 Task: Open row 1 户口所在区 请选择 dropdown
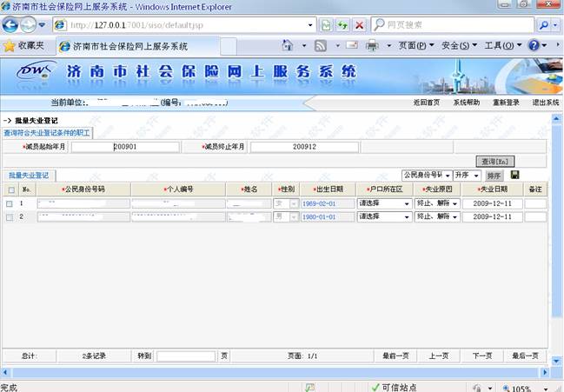[384, 203]
